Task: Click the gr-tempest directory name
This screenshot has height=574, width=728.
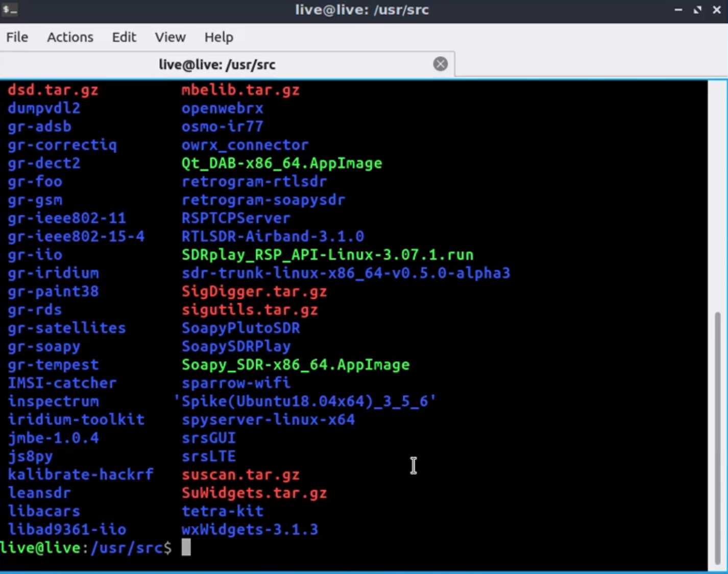Action: coord(53,365)
